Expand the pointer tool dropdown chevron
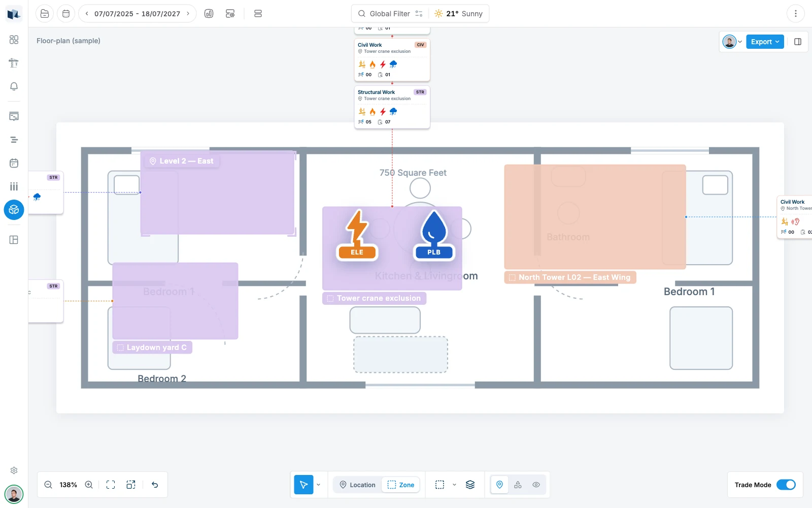 pos(318,485)
